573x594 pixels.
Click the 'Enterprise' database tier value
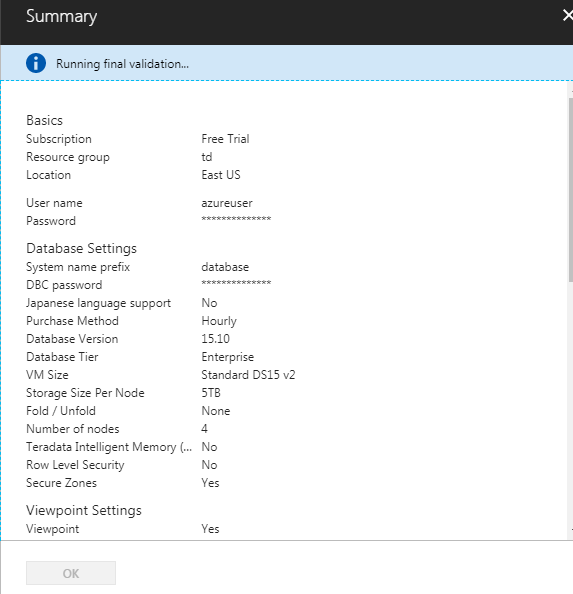(x=228, y=357)
